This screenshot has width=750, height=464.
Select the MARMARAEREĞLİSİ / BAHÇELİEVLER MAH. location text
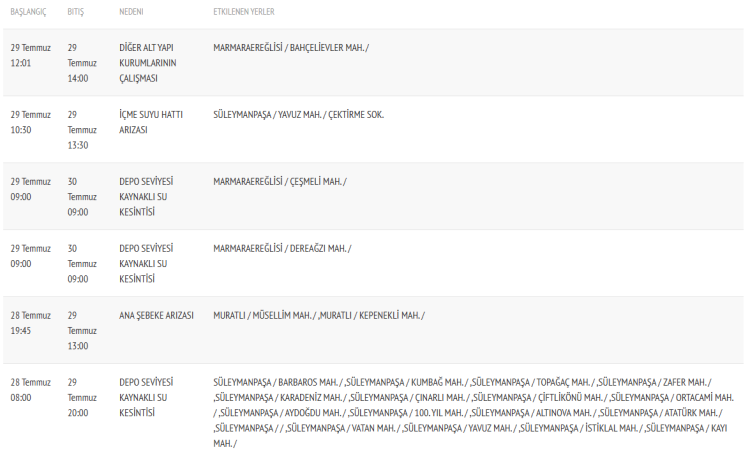[x=291, y=48]
